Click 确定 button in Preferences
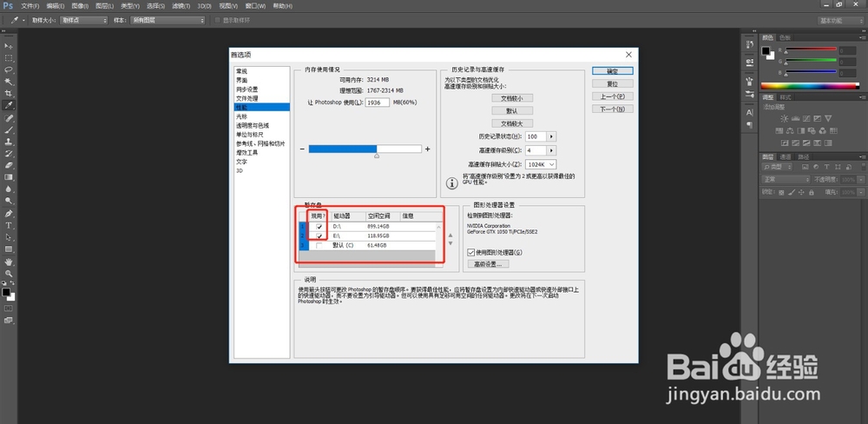868x424 pixels. coord(612,71)
